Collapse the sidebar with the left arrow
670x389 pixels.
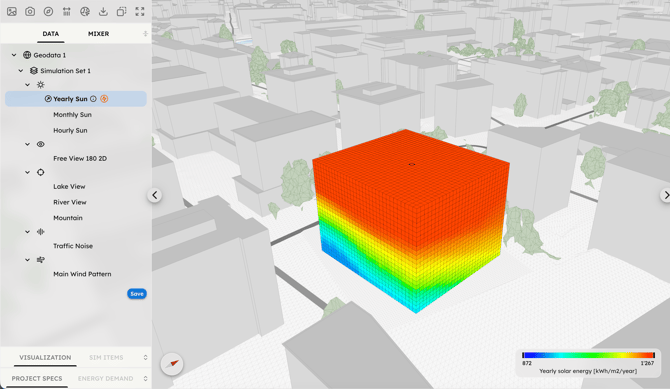point(155,195)
